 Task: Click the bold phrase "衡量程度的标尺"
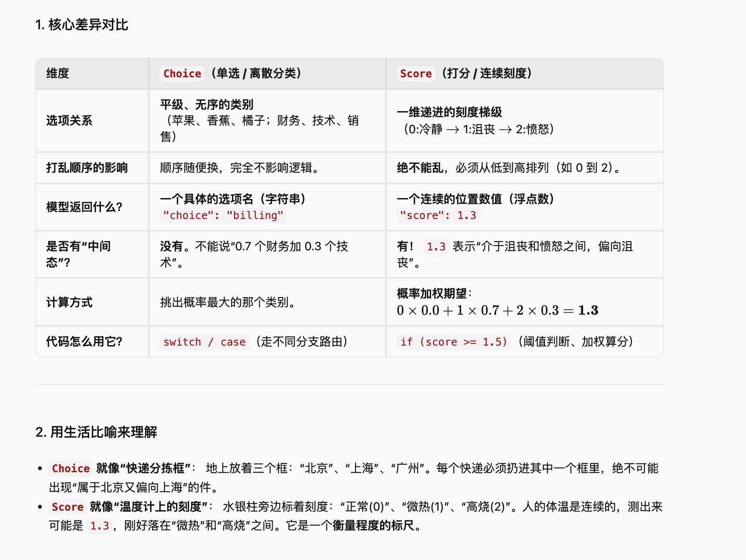(373, 525)
